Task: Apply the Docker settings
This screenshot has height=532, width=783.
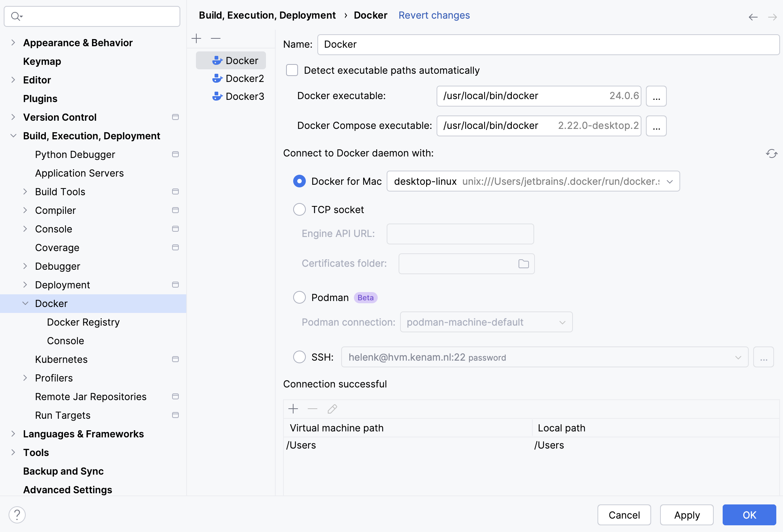Action: [686, 515]
